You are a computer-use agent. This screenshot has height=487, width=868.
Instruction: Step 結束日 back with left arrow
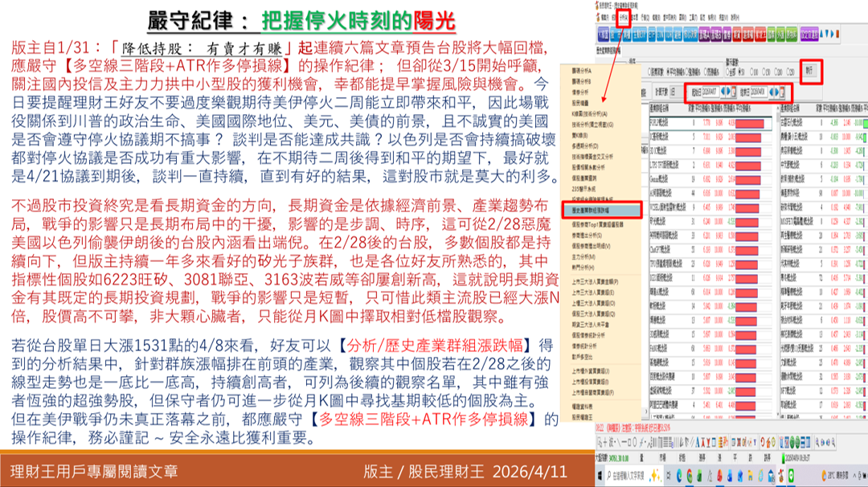[771, 92]
